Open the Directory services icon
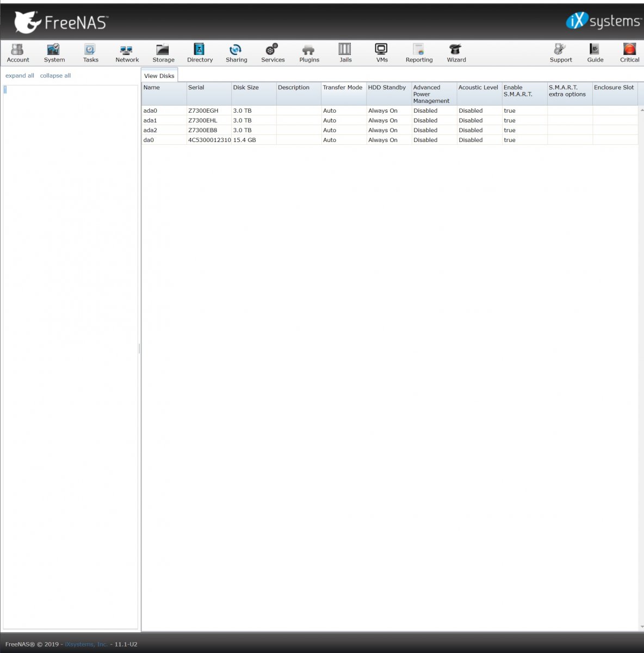Screen dimensions: 644x653 point(200,53)
